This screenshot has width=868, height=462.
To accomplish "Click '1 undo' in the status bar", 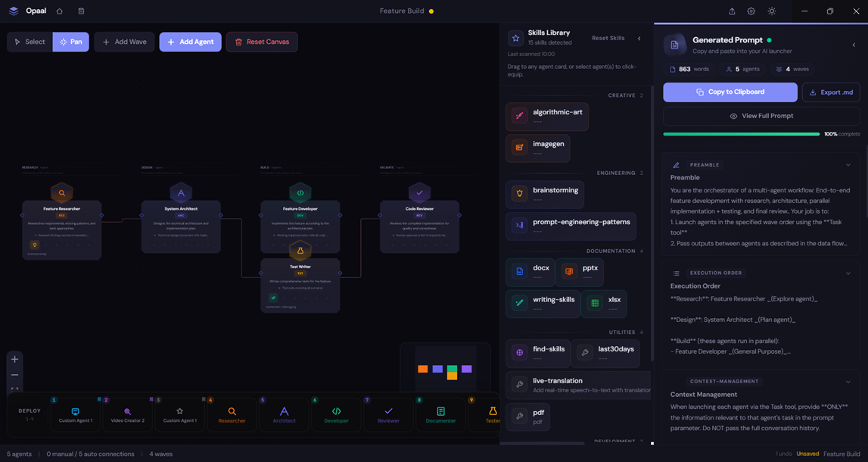I will pyautogui.click(x=783, y=454).
